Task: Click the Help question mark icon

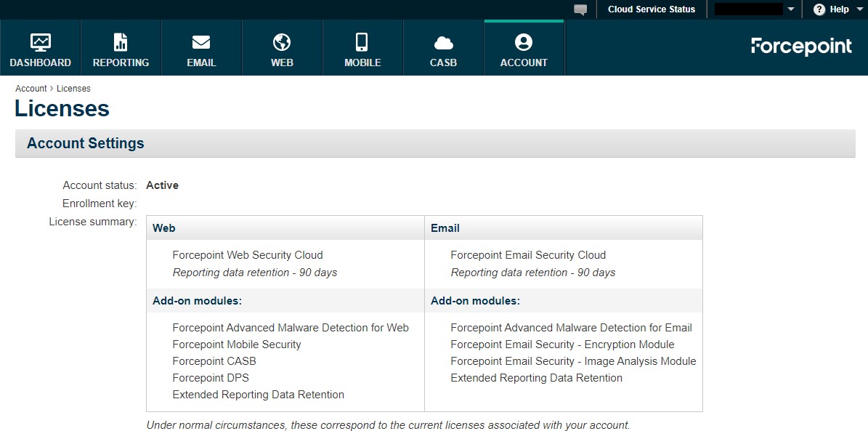Action: point(819,9)
